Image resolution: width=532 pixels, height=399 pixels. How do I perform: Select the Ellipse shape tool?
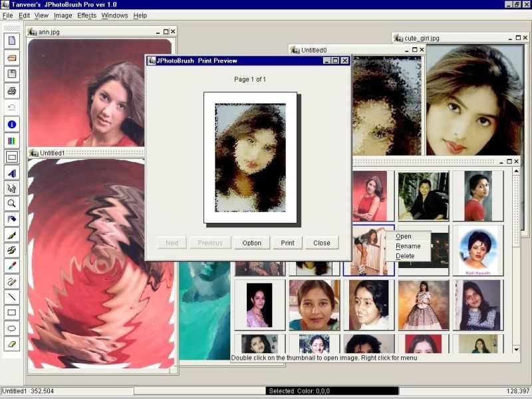click(x=12, y=329)
